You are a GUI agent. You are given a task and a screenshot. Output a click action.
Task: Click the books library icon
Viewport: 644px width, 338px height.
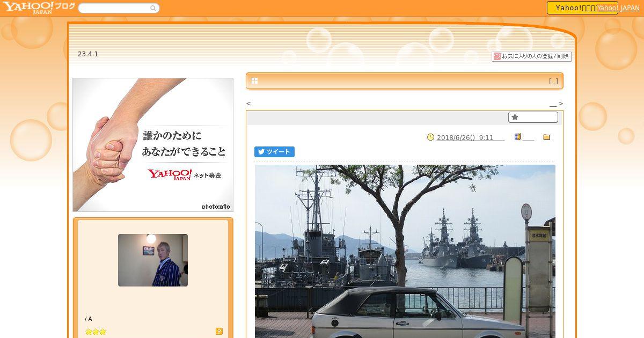click(x=518, y=137)
